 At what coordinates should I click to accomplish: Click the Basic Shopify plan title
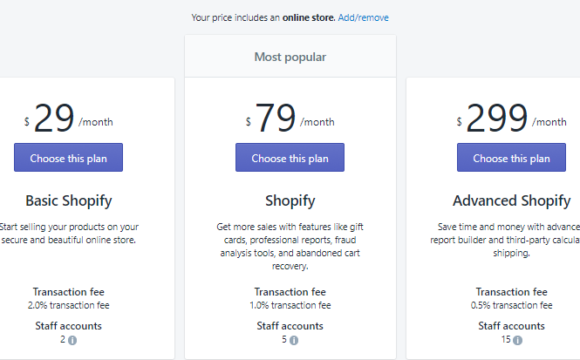(68, 201)
